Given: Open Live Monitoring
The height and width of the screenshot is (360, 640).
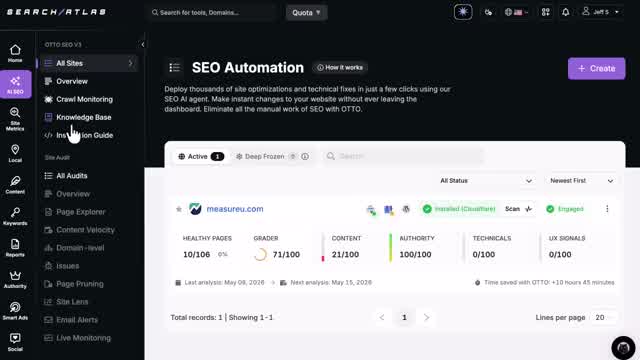Looking at the screenshot, I should (83, 338).
